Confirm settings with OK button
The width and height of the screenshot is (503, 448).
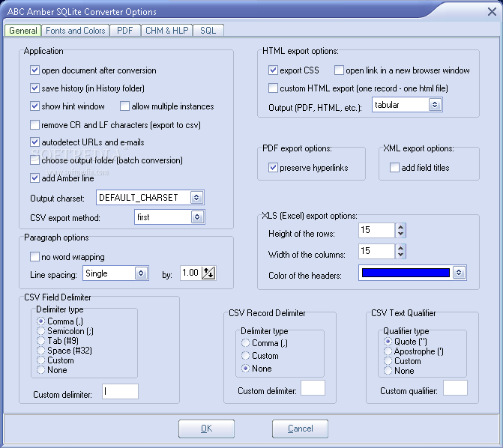tap(206, 429)
